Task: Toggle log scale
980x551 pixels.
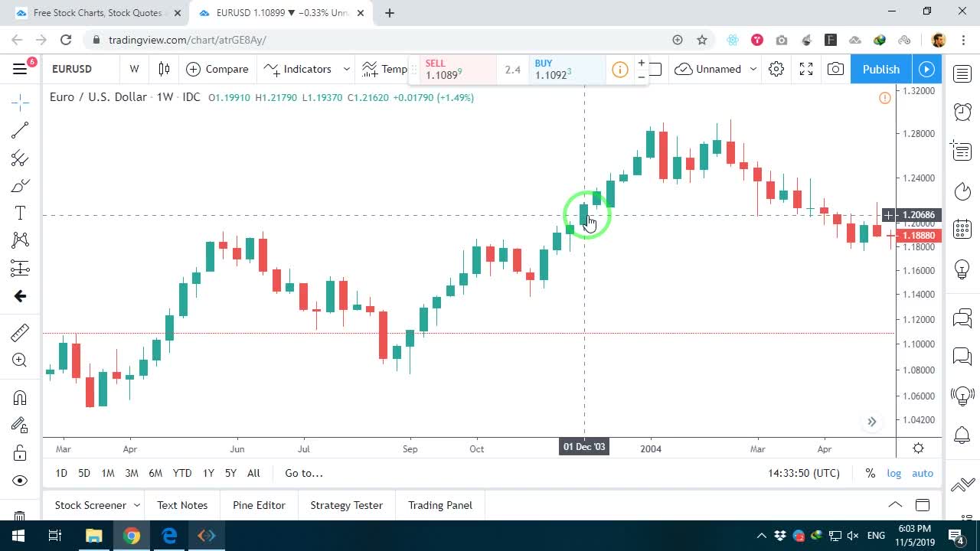Action: (x=894, y=473)
